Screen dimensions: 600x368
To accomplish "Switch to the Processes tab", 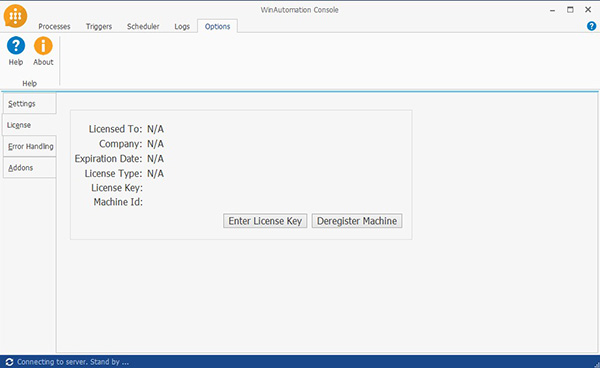I will point(54,26).
